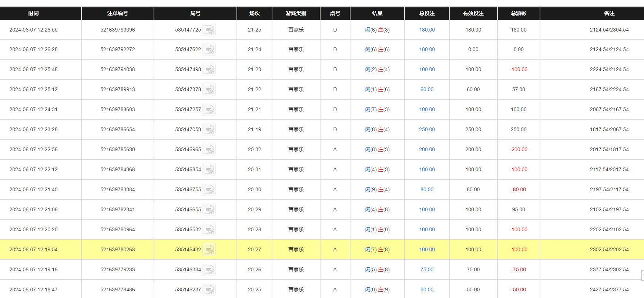Click the 时间 column header

(33, 13)
